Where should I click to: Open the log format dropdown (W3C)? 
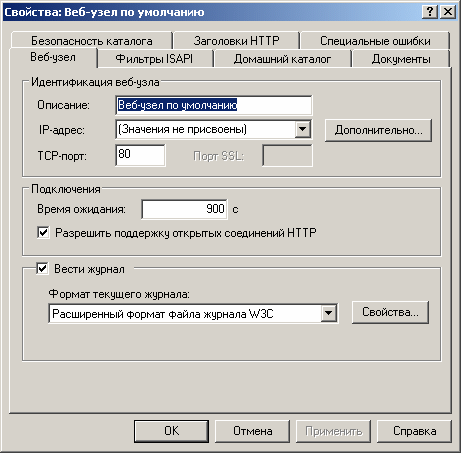click(x=329, y=313)
